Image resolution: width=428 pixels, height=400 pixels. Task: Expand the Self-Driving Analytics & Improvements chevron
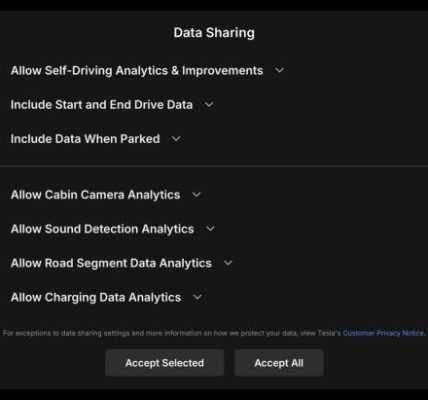tap(279, 70)
